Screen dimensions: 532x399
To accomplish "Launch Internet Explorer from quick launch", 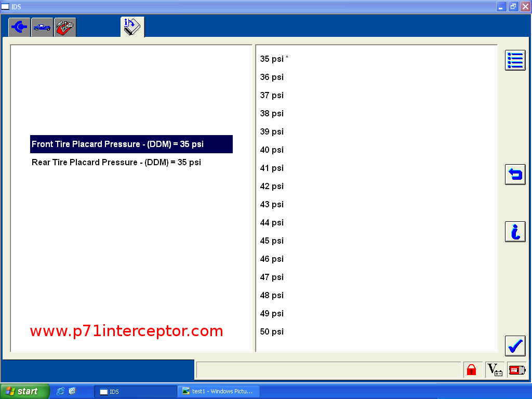I will point(61,391).
